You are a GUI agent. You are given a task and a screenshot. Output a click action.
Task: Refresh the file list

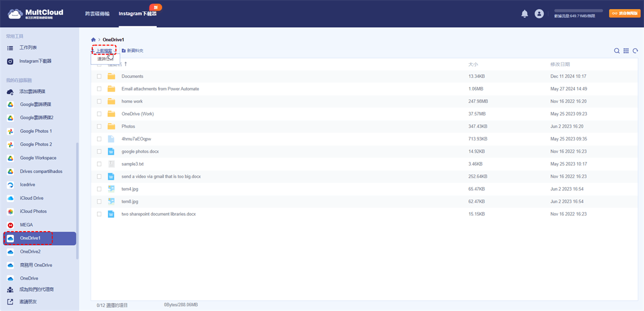(x=635, y=51)
